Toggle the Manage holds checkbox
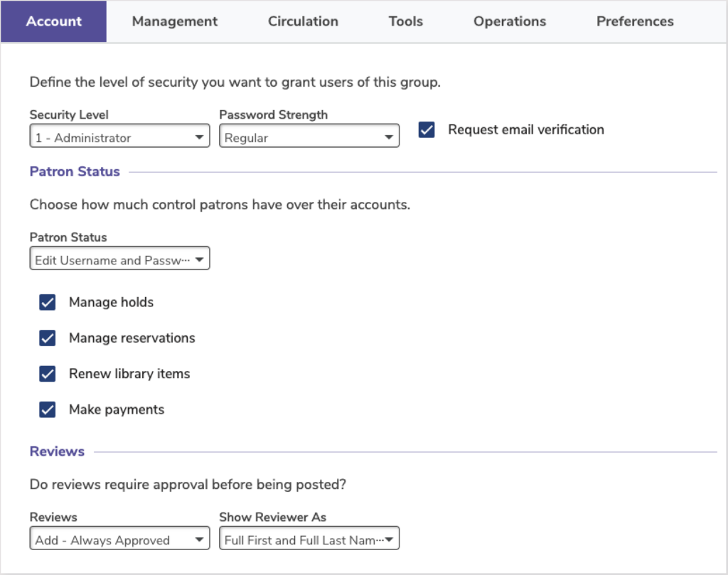Screen dimensions: 728x575 point(48,303)
